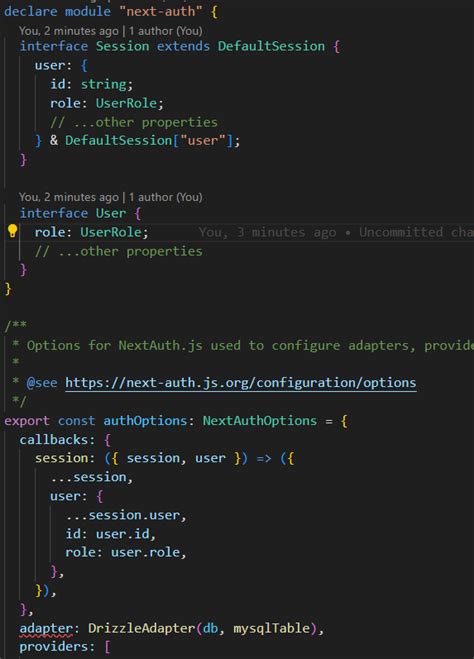Click 'interface User' declaration text

tap(73, 213)
